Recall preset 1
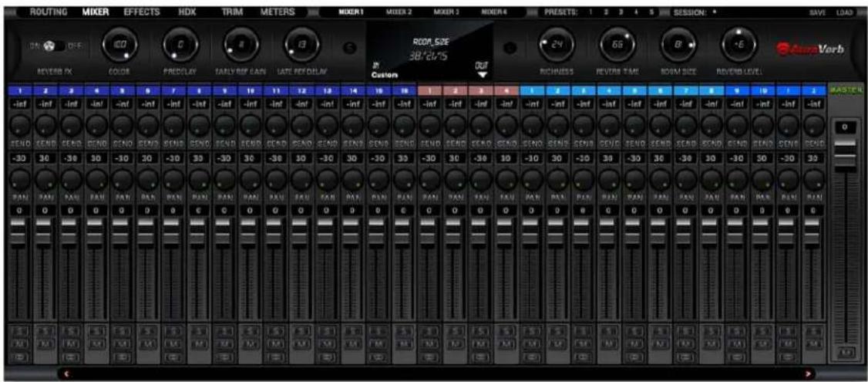Screen dimensions: 868x382 590,12
